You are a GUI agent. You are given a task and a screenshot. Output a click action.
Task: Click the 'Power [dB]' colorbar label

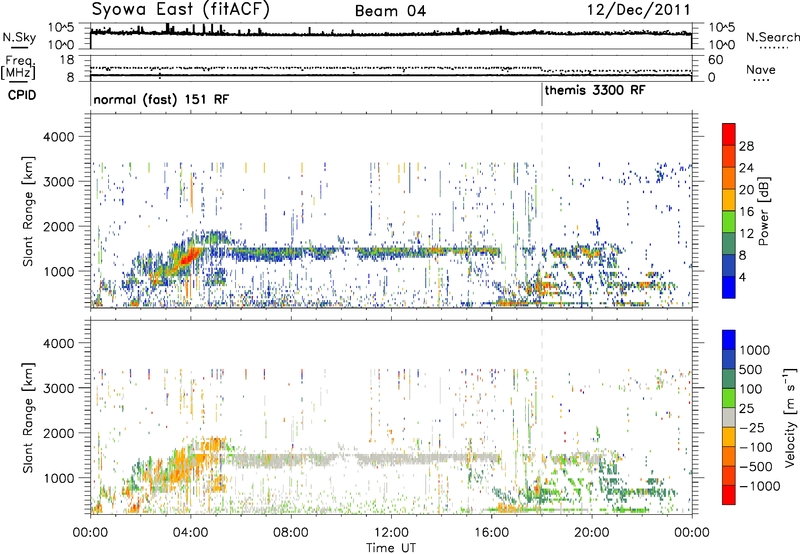pyautogui.click(x=763, y=212)
